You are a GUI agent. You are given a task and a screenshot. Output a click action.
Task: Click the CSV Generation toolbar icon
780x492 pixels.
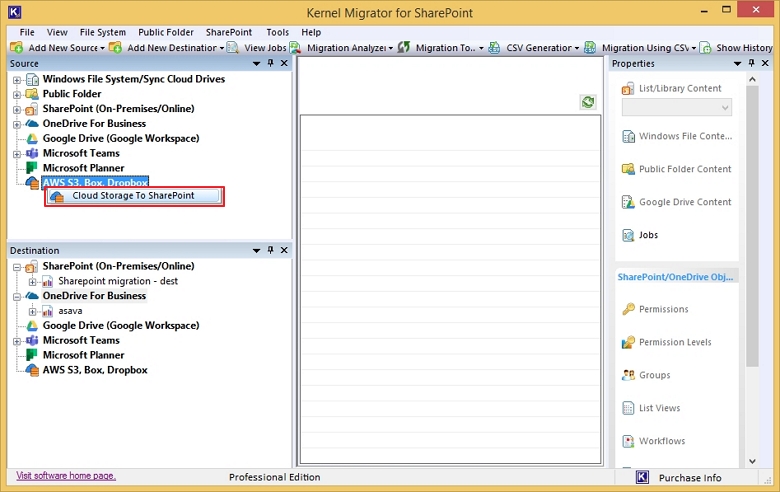494,48
